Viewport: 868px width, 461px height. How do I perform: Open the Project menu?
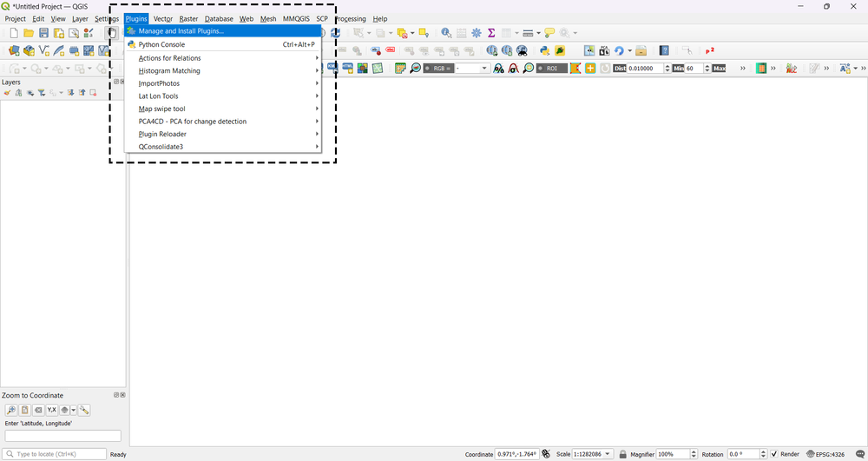click(15, 19)
